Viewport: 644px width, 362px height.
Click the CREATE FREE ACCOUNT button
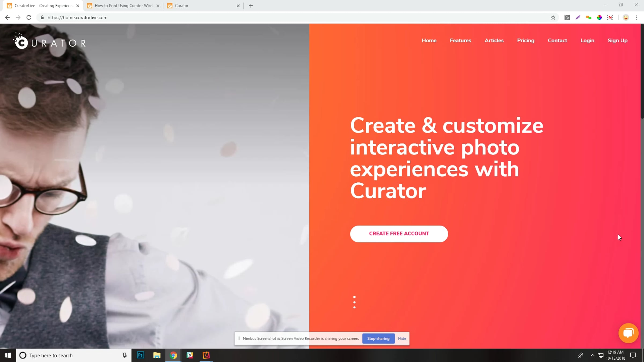click(399, 234)
